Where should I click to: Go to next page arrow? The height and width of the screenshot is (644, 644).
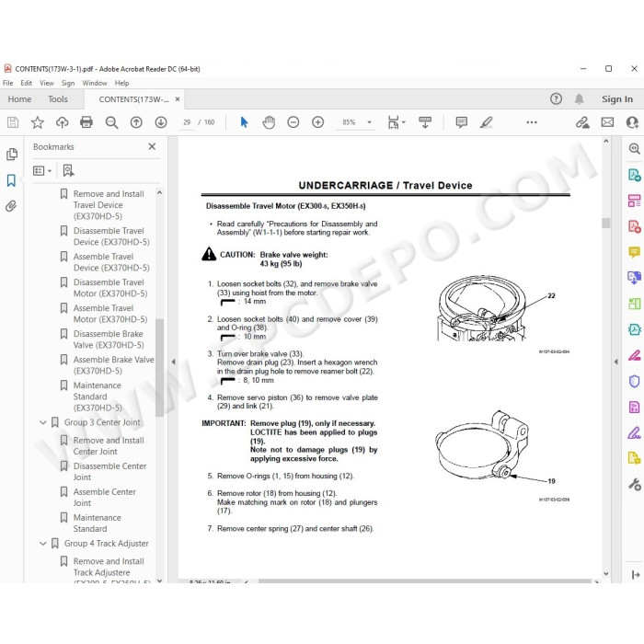(x=161, y=122)
